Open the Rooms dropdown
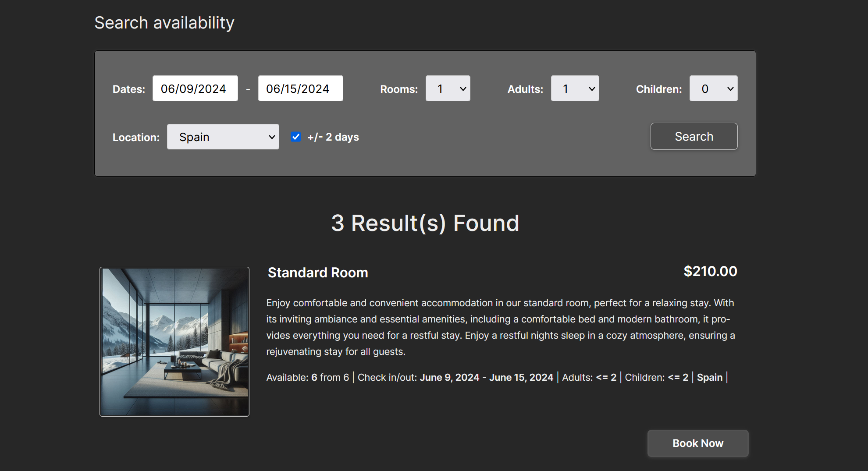The image size is (868, 471). [x=448, y=89]
